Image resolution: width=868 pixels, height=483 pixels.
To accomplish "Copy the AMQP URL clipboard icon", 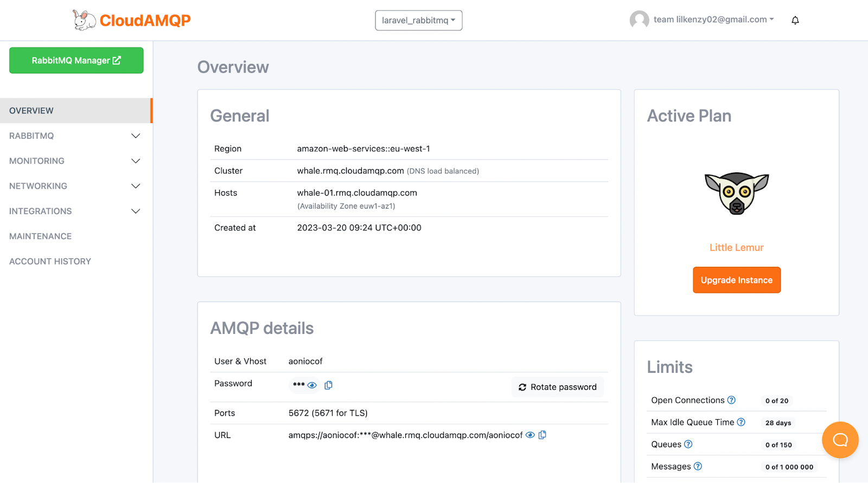I will (x=542, y=435).
